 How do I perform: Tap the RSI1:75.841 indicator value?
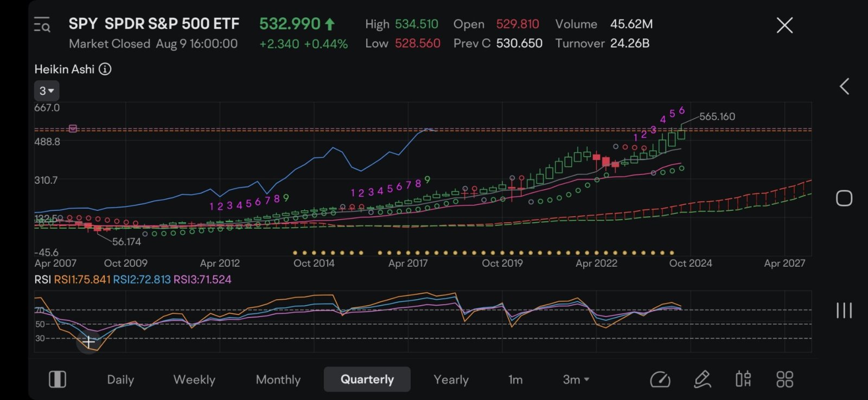[x=82, y=280]
